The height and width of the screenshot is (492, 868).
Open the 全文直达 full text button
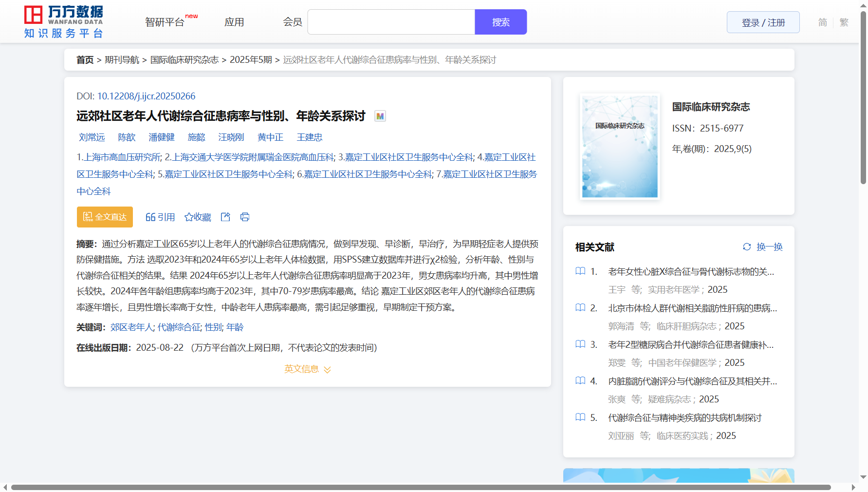(x=105, y=217)
